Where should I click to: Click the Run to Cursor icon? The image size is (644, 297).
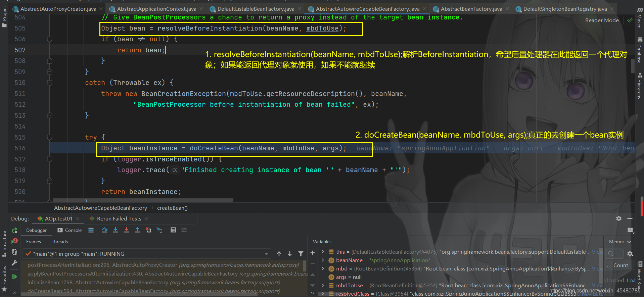pyautogui.click(x=159, y=230)
